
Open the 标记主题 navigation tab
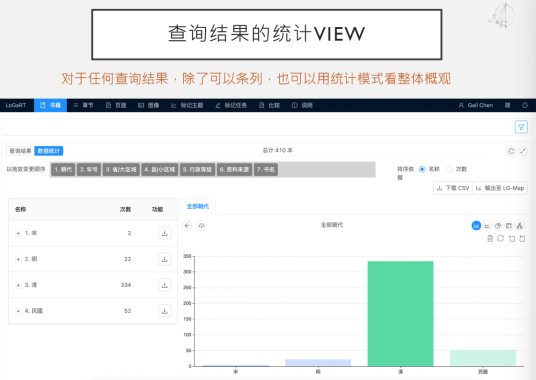click(x=187, y=105)
